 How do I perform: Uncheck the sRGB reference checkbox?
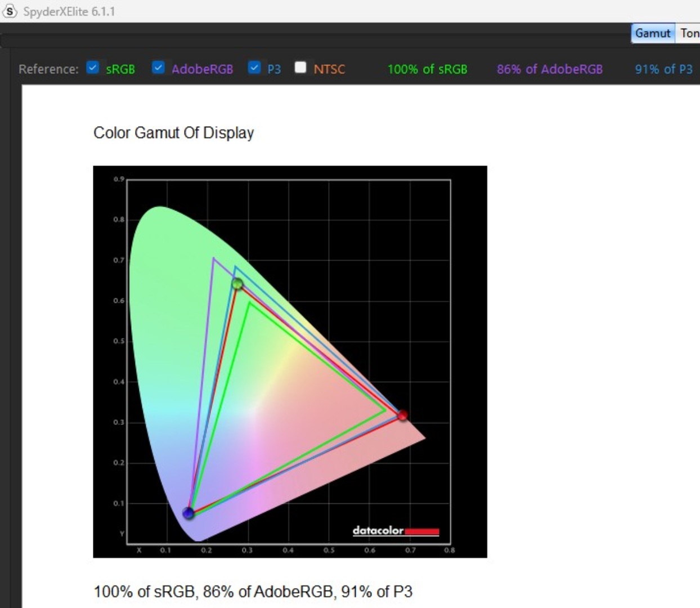(x=93, y=68)
